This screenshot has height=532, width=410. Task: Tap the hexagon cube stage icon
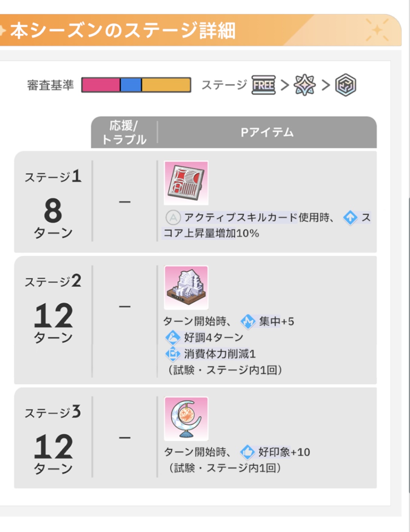345,85
